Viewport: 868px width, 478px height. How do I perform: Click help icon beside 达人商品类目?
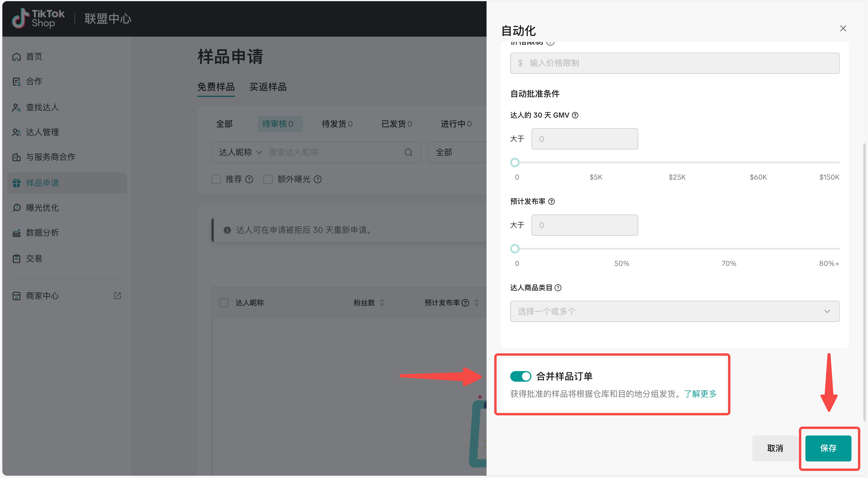558,287
